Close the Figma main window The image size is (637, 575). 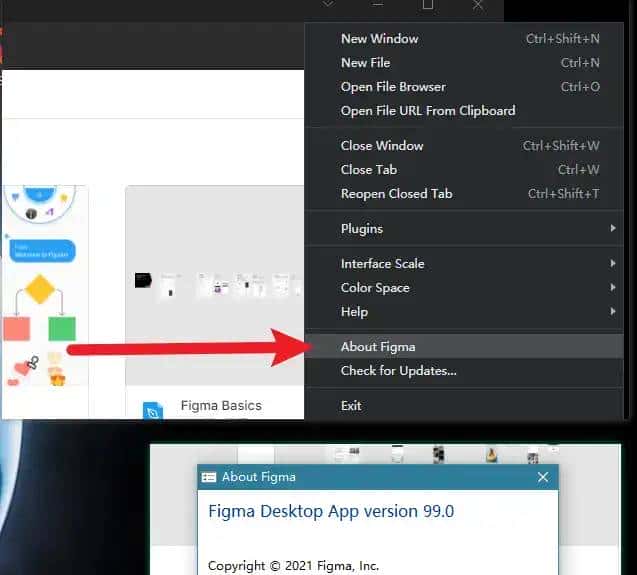(x=478, y=4)
